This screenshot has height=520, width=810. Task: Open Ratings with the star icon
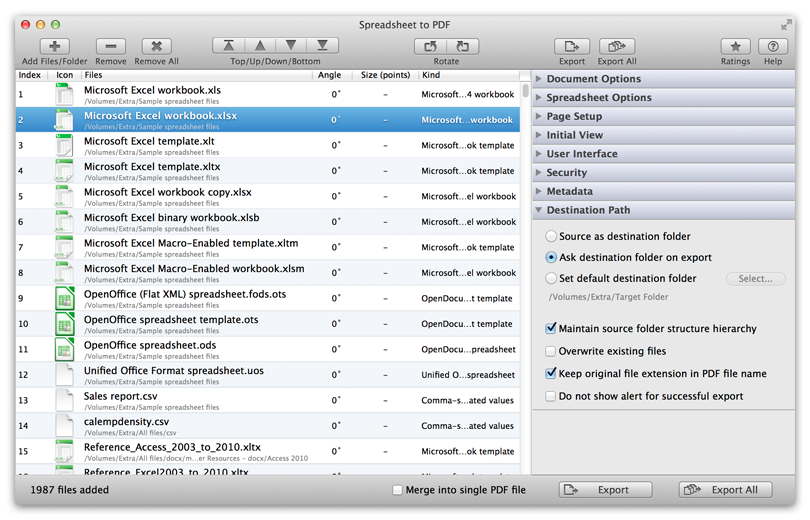coord(736,46)
